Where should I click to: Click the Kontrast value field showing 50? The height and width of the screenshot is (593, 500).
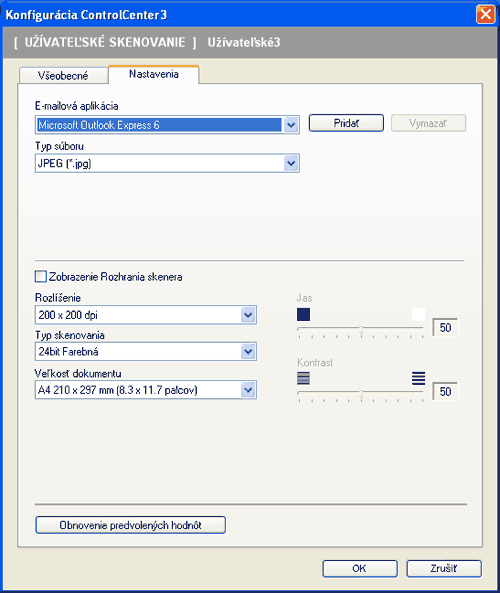445,391
